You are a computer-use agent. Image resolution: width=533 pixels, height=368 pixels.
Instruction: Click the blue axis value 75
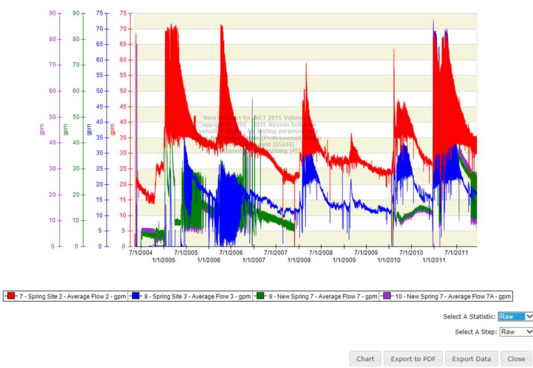point(100,13)
